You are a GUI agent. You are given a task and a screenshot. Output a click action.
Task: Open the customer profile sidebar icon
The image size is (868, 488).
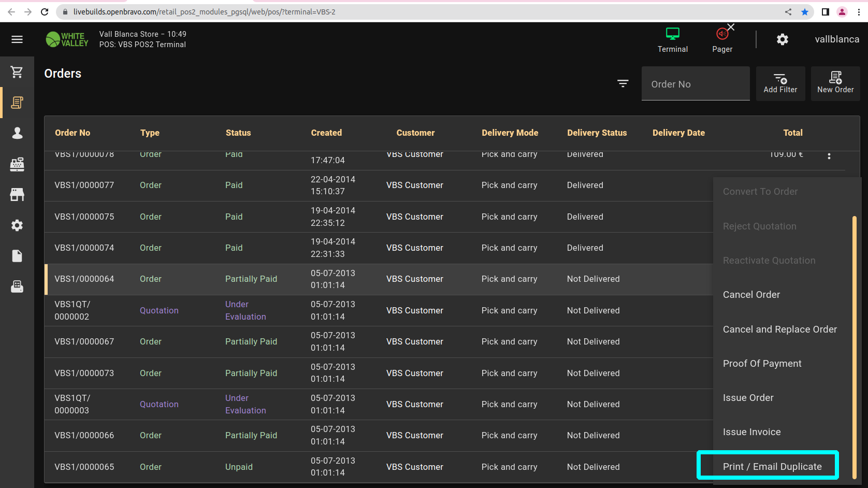[17, 133]
